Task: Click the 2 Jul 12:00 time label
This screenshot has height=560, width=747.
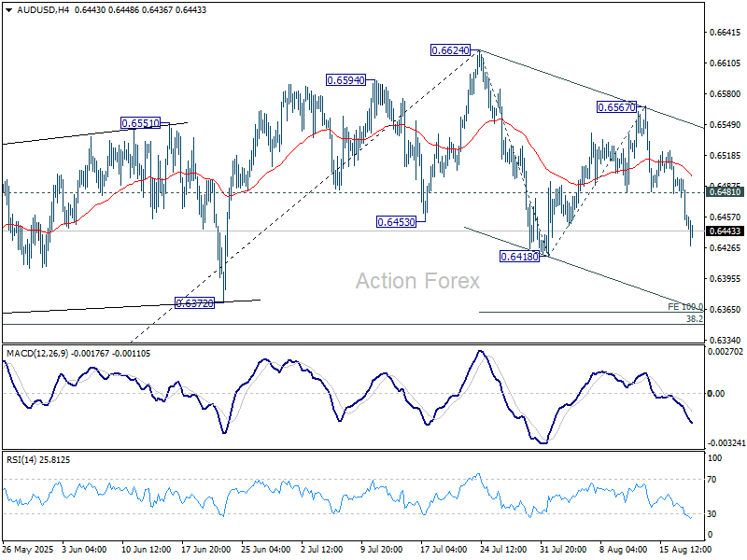Action: [x=322, y=549]
